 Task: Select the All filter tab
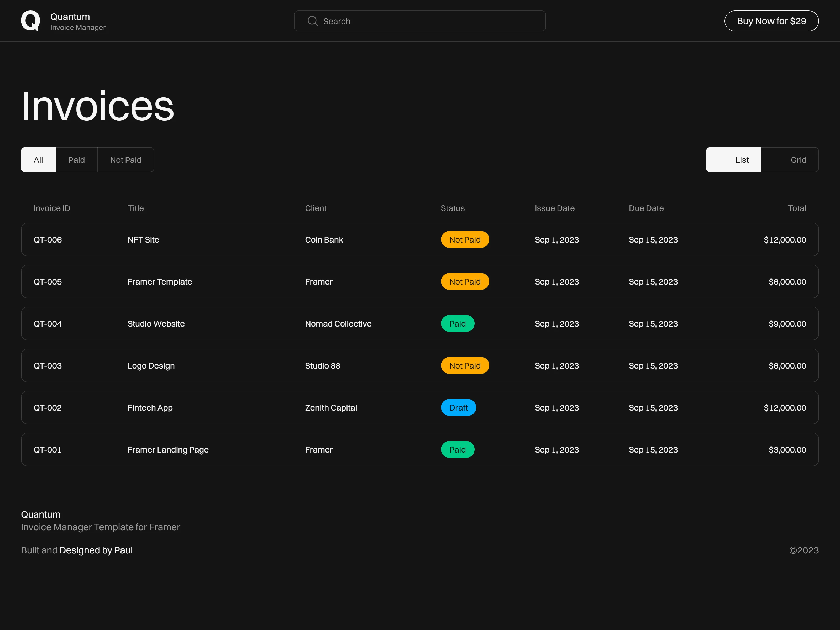coord(38,160)
